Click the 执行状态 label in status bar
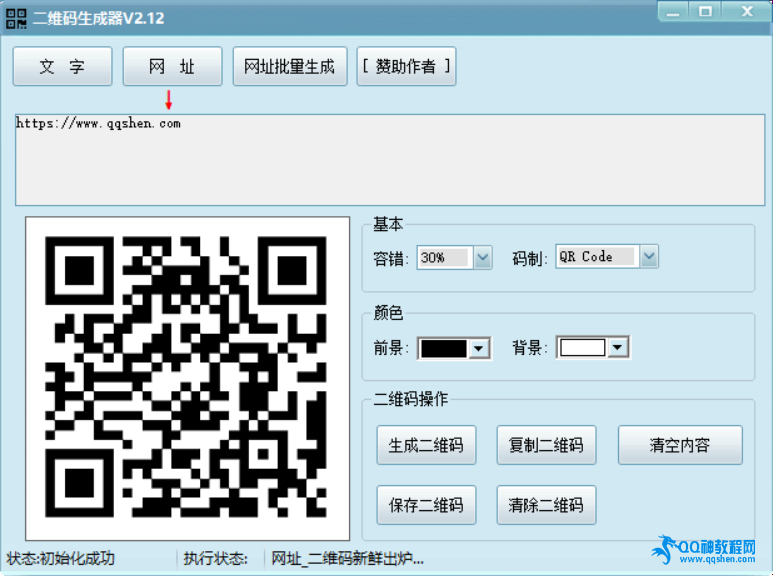Screen dimensions: 773x576 point(215,558)
